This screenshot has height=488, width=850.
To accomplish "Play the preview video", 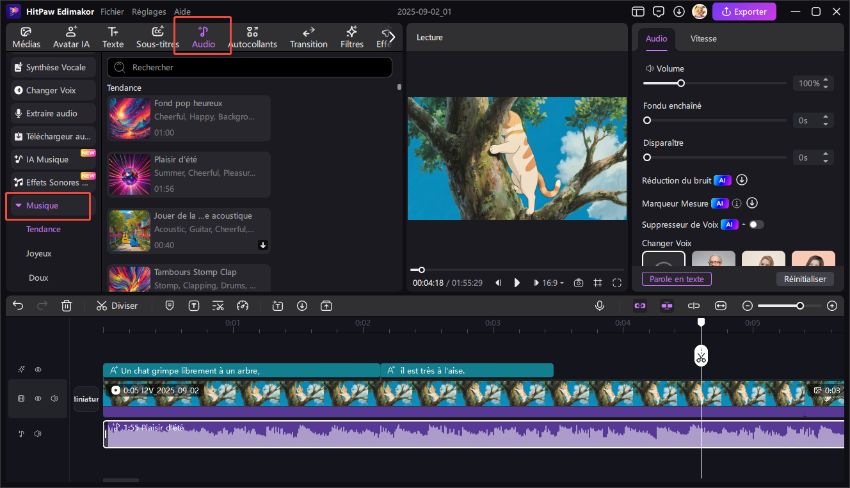I will coord(517,282).
